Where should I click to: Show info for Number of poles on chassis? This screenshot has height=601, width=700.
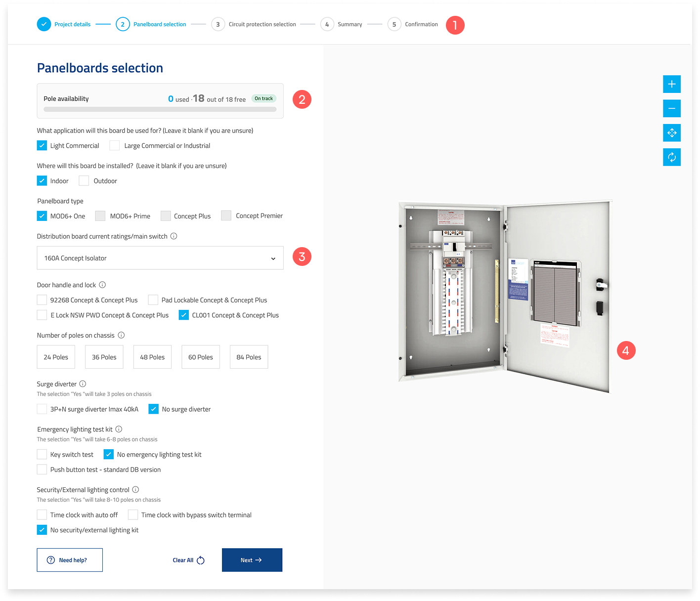[121, 335]
